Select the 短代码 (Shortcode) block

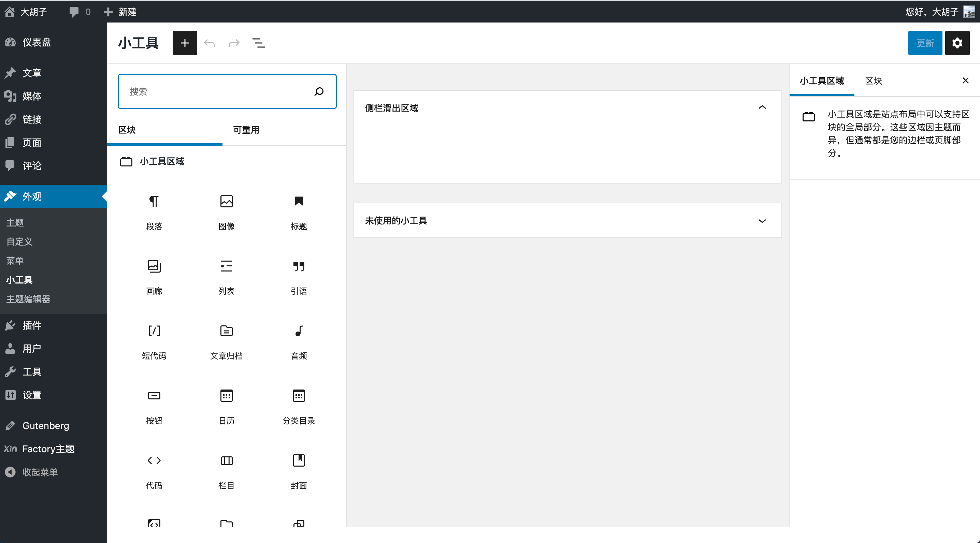tap(154, 341)
